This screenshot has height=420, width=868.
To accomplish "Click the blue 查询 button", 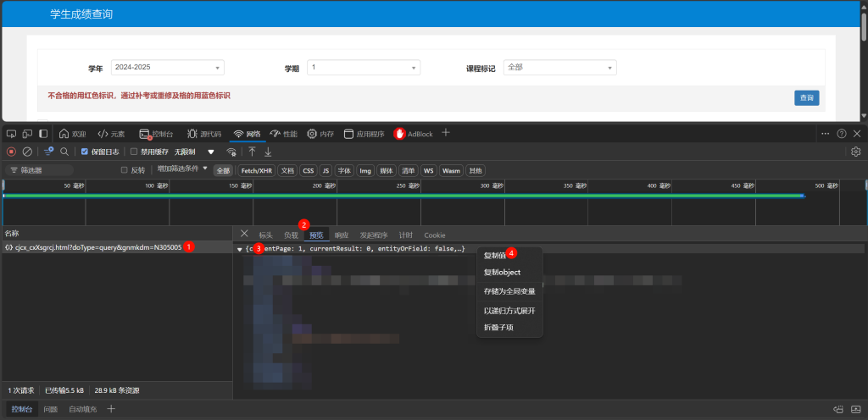I will click(806, 98).
